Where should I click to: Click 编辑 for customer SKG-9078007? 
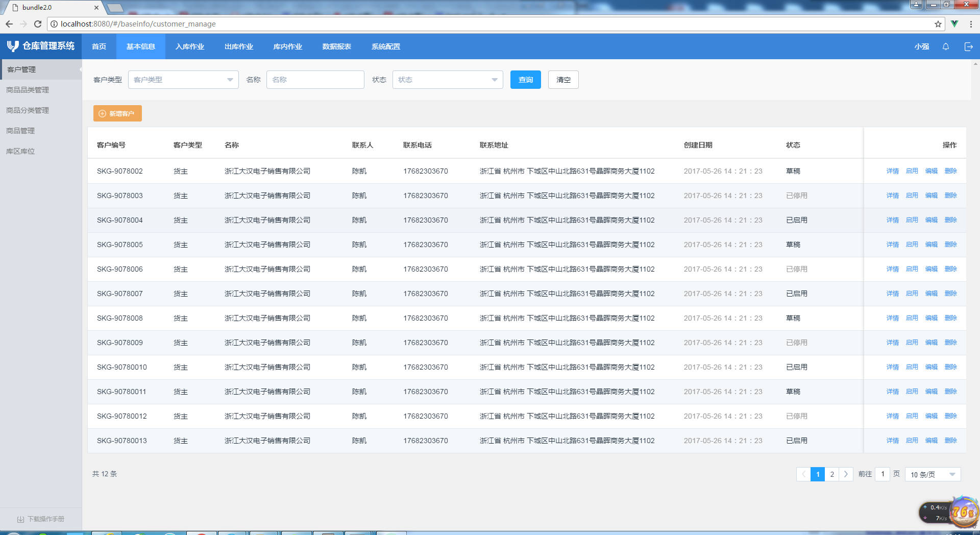(x=932, y=294)
